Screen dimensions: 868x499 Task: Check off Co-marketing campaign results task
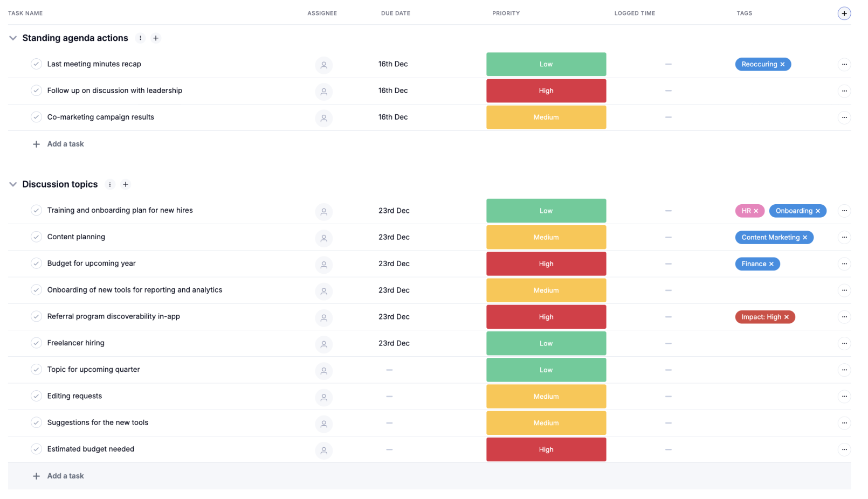coord(36,117)
